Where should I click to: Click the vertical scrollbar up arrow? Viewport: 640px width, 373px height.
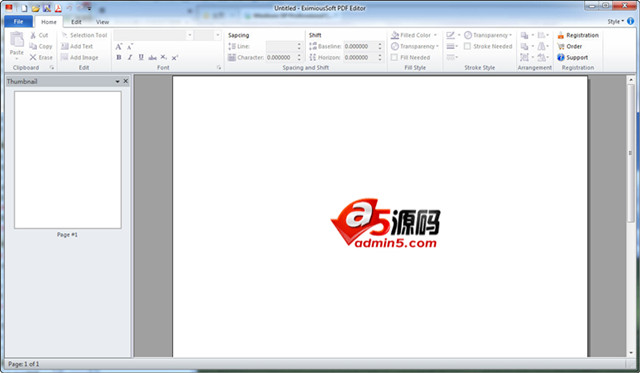[631, 80]
